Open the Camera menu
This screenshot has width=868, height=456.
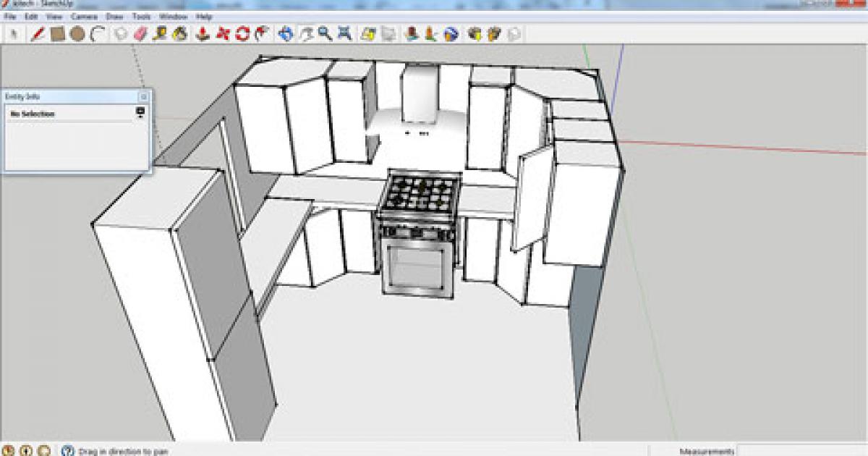(84, 16)
